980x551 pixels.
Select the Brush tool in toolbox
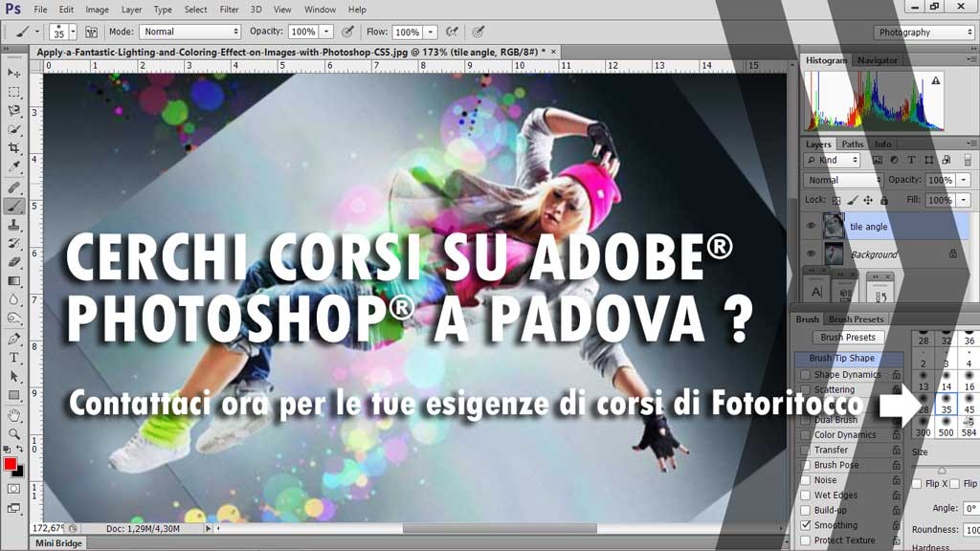pos(13,207)
